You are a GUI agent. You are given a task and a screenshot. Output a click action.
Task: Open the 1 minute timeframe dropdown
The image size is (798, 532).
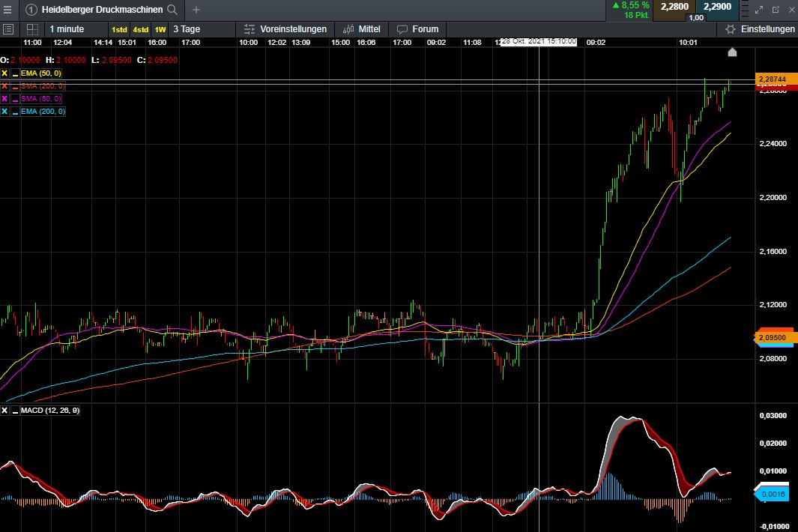click(x=68, y=29)
